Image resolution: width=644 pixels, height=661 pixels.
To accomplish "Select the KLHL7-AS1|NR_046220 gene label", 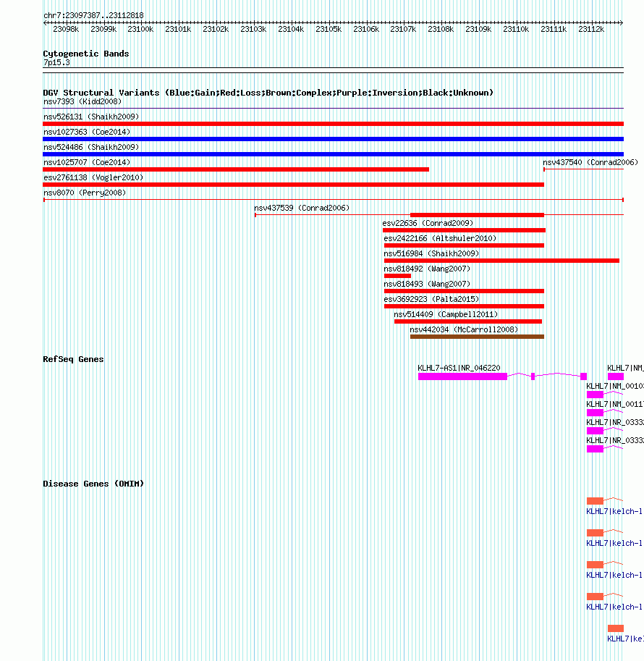I will pos(459,368).
